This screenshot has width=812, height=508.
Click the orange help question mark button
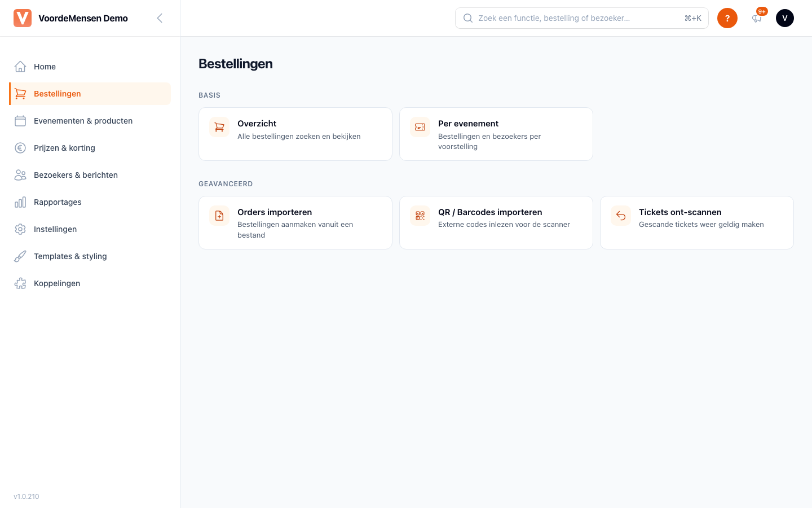pyautogui.click(x=727, y=18)
